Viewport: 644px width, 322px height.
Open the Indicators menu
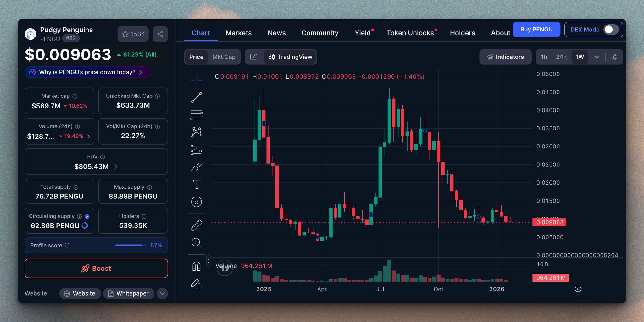click(x=505, y=57)
